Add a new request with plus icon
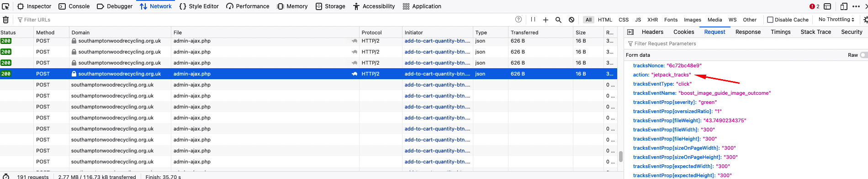868x179 pixels. click(x=545, y=20)
